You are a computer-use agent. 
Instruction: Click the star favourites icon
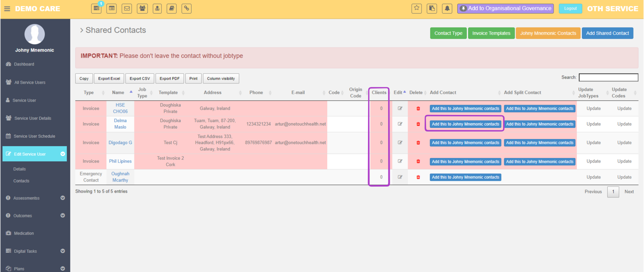coord(417,8)
